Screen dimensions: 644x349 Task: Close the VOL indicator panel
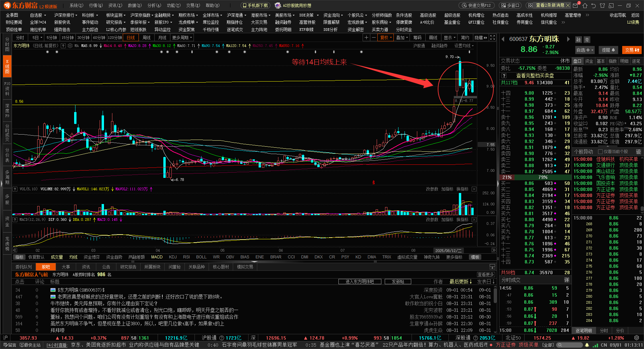click(474, 189)
